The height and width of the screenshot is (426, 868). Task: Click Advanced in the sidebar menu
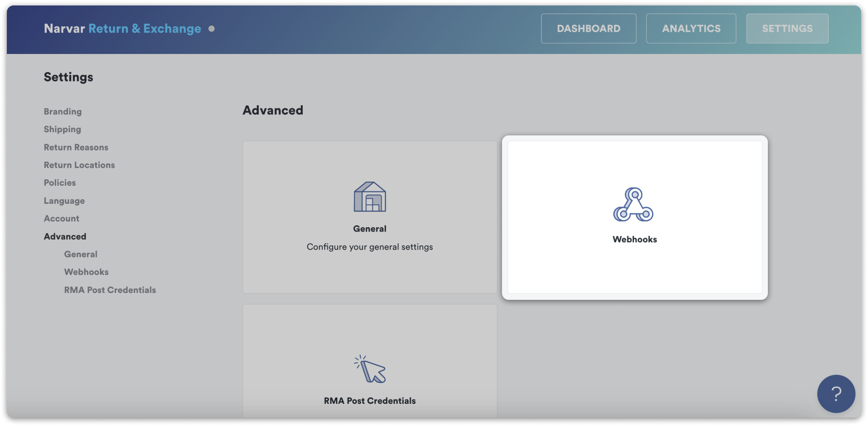coord(65,237)
